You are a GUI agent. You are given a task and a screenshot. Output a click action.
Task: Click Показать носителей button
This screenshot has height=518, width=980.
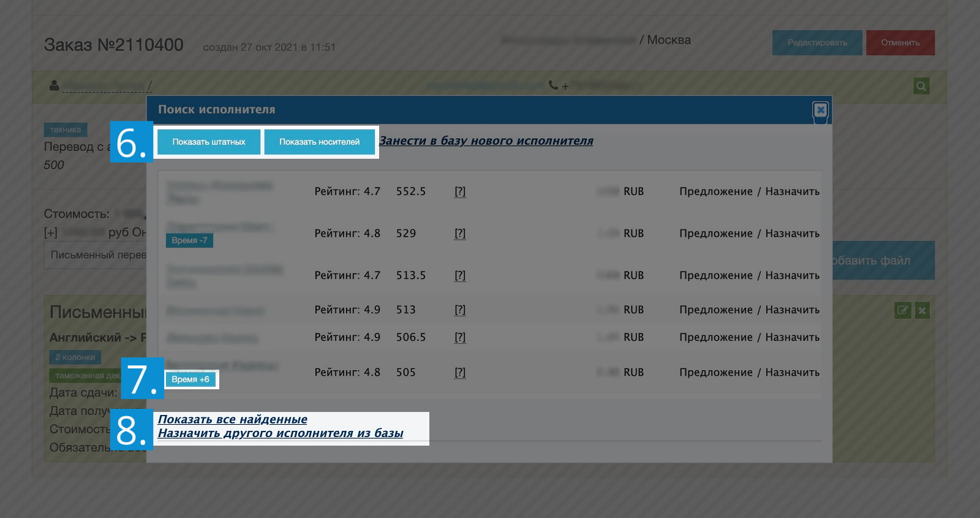click(320, 142)
